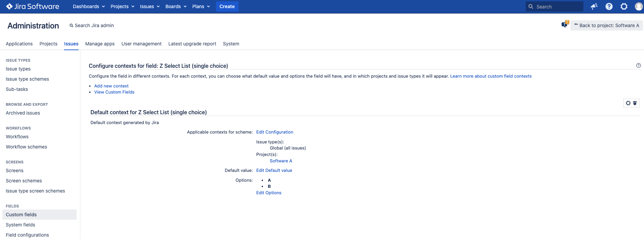This screenshot has height=239, width=644.
Task: Select the Issues admin tab
Action: click(x=71, y=44)
